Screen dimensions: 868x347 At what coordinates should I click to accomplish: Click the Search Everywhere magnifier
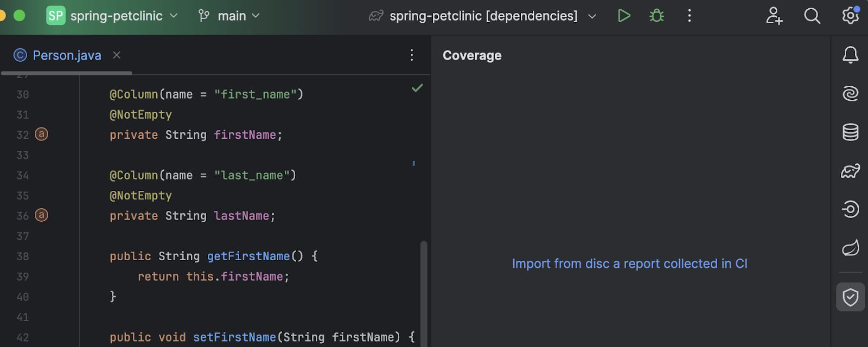(x=812, y=16)
